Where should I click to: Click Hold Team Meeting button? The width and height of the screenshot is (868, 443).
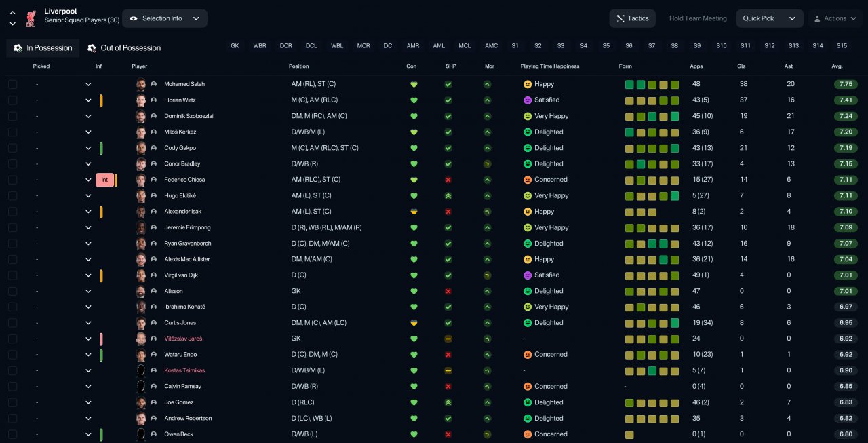[698, 18]
